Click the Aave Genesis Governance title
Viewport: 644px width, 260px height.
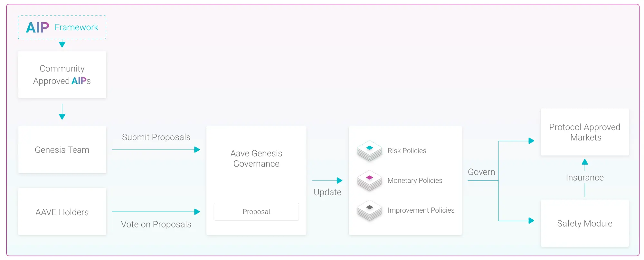coord(256,159)
